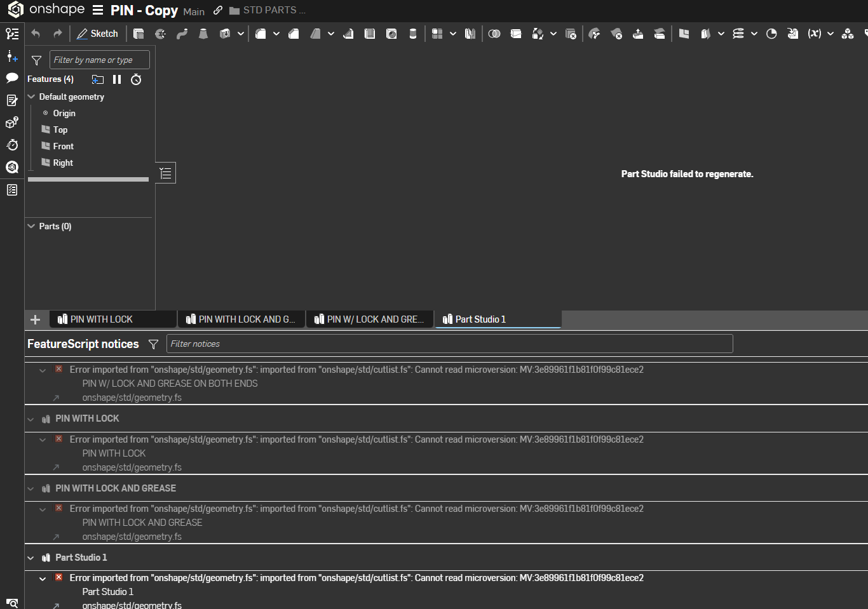Select the Sweep tool
This screenshot has height=609, width=868.
[x=182, y=34]
